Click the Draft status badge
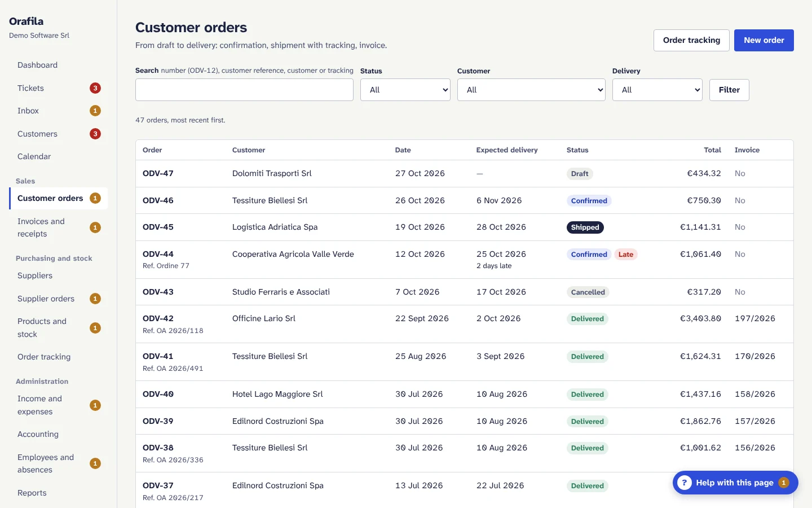This screenshot has width=812, height=508. [x=580, y=174]
